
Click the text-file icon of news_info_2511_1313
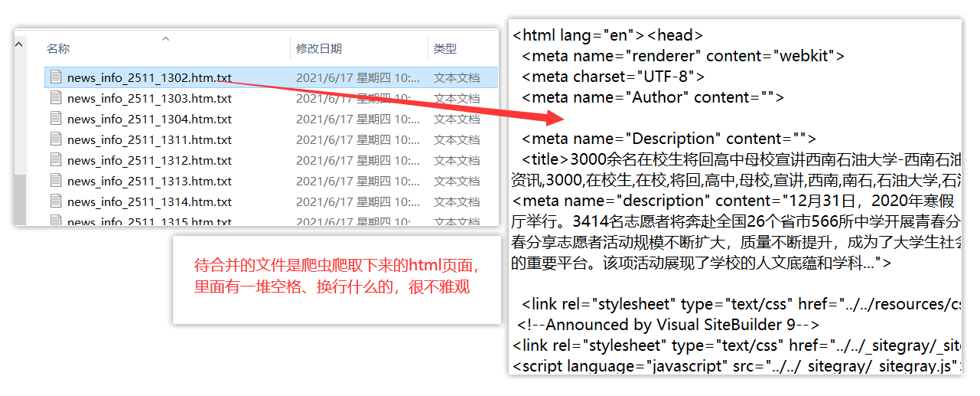55,180
